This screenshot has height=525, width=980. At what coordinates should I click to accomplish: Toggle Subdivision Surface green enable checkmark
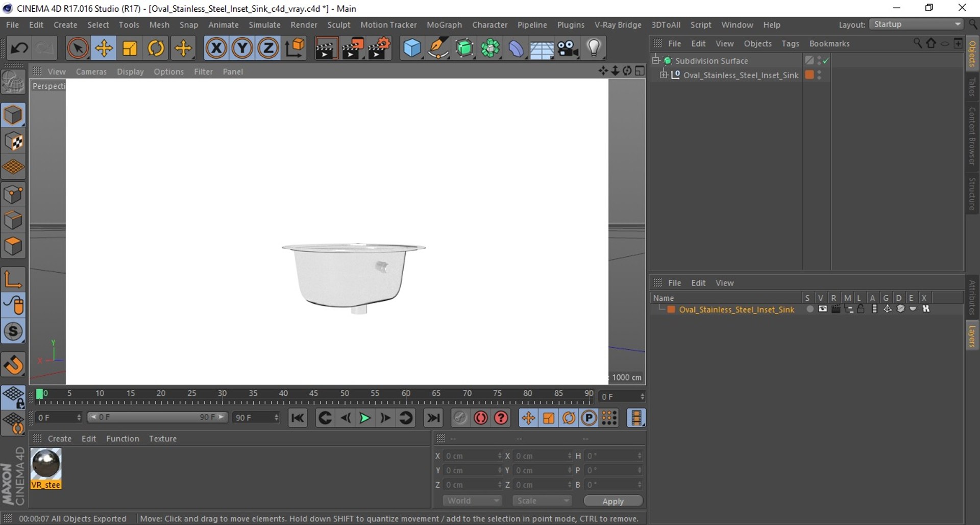826,61
